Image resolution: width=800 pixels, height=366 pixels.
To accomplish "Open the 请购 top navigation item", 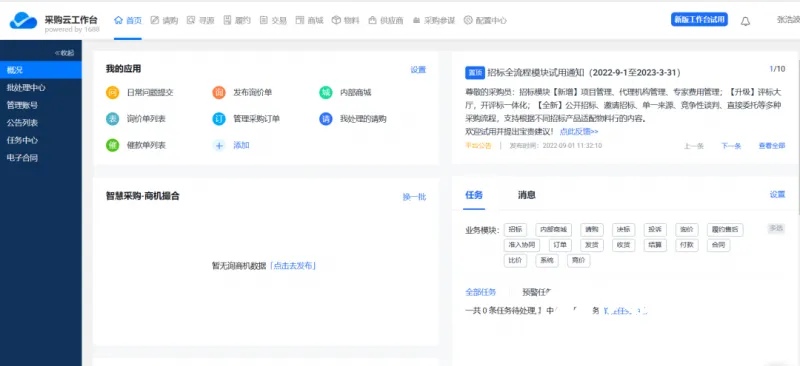I will (164, 20).
